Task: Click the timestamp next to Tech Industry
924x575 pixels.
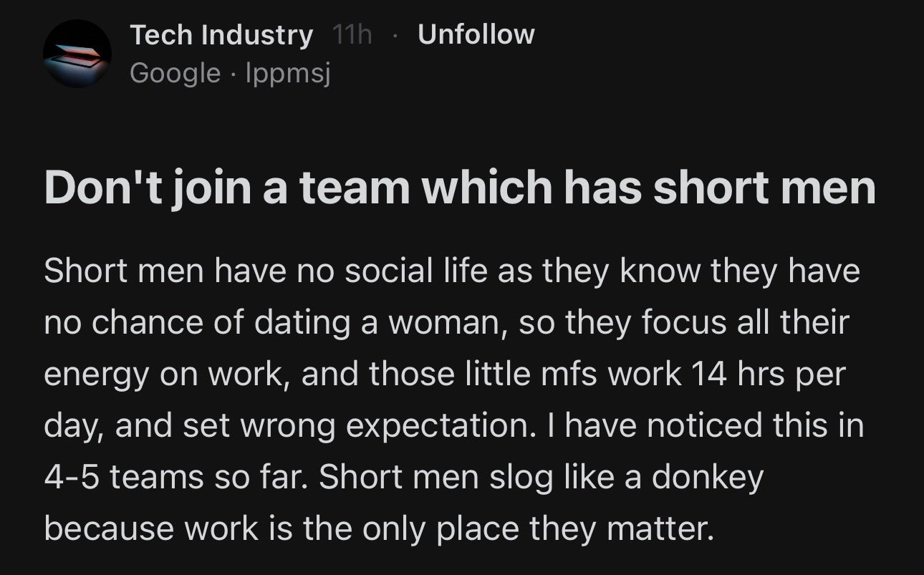Action: (351, 34)
